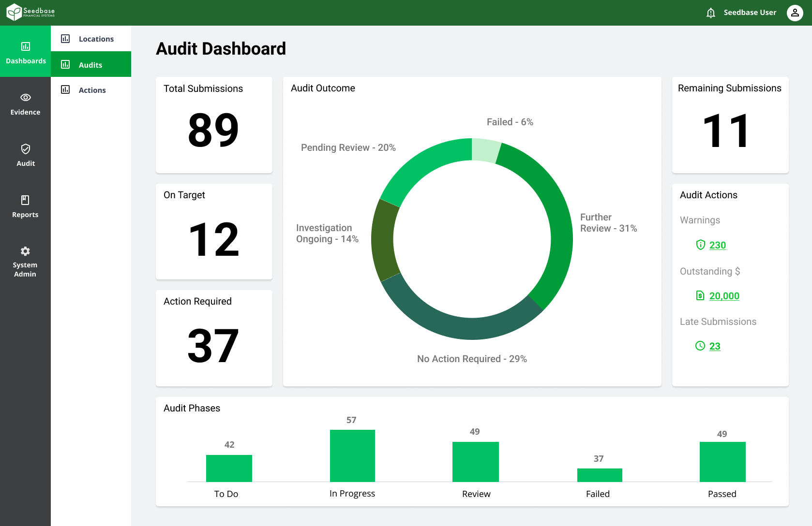Open the user profile menu
Screen dimensions: 812x526
click(x=795, y=13)
